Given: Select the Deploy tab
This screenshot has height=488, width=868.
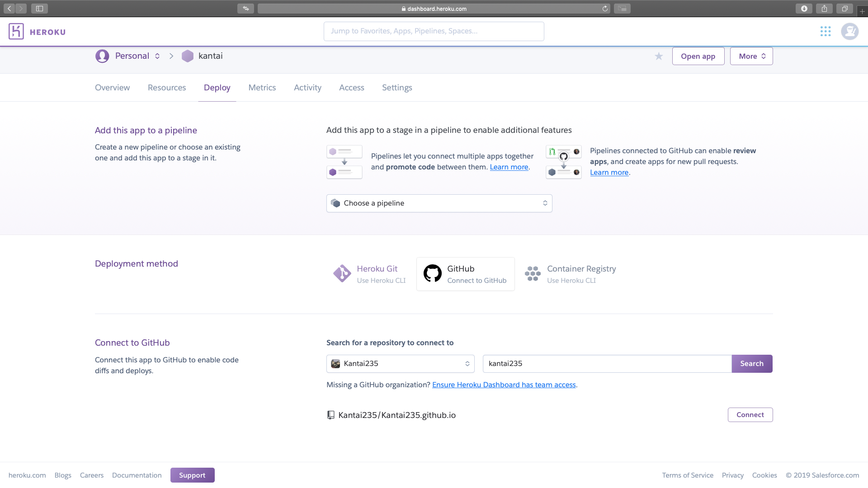Looking at the screenshot, I should (217, 88).
